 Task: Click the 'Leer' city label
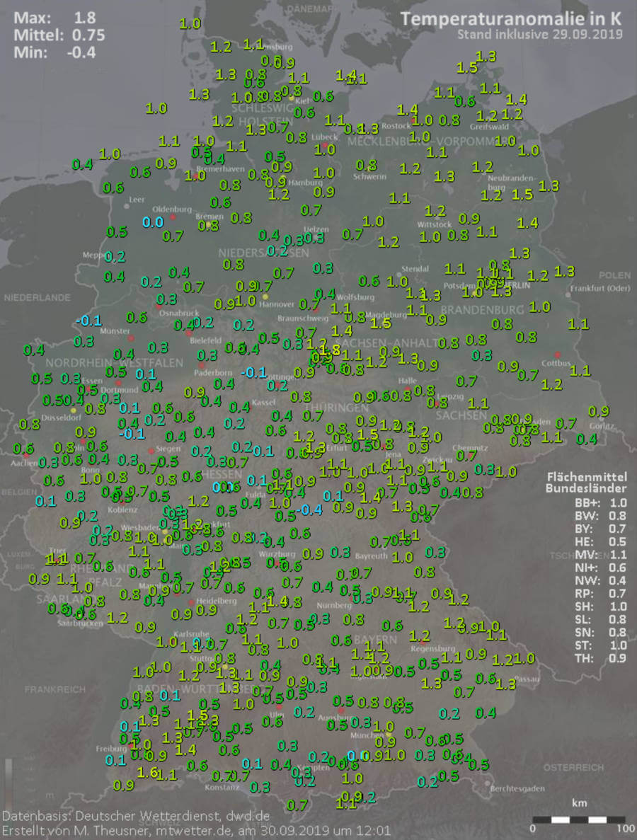click(x=137, y=200)
